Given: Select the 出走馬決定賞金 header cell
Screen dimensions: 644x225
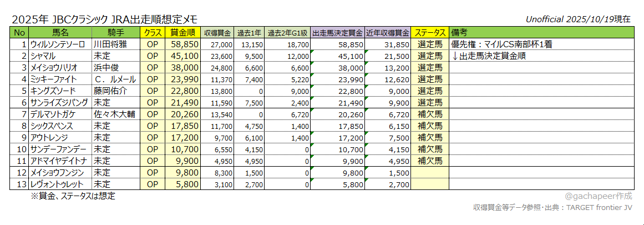Looking at the screenshot, I should [x=338, y=32].
